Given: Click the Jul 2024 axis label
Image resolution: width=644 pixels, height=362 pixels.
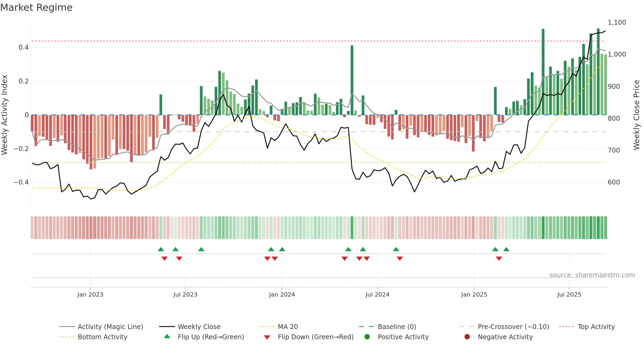Looking at the screenshot, I should pos(377,294).
